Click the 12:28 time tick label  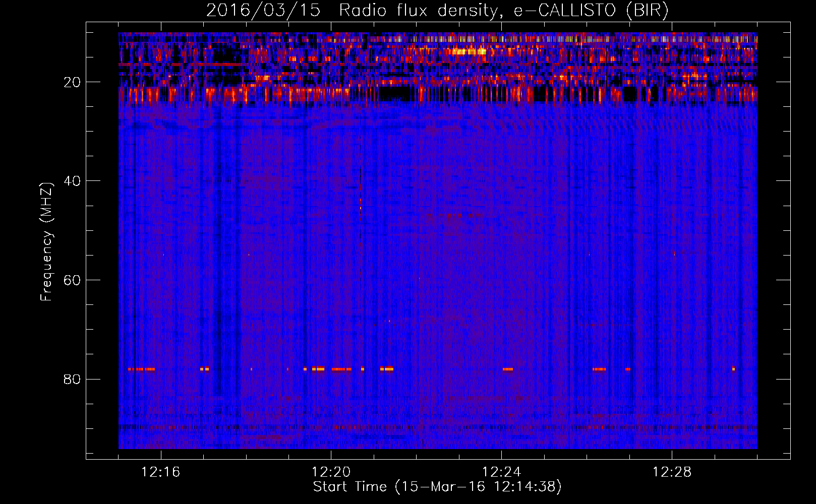tap(672, 472)
